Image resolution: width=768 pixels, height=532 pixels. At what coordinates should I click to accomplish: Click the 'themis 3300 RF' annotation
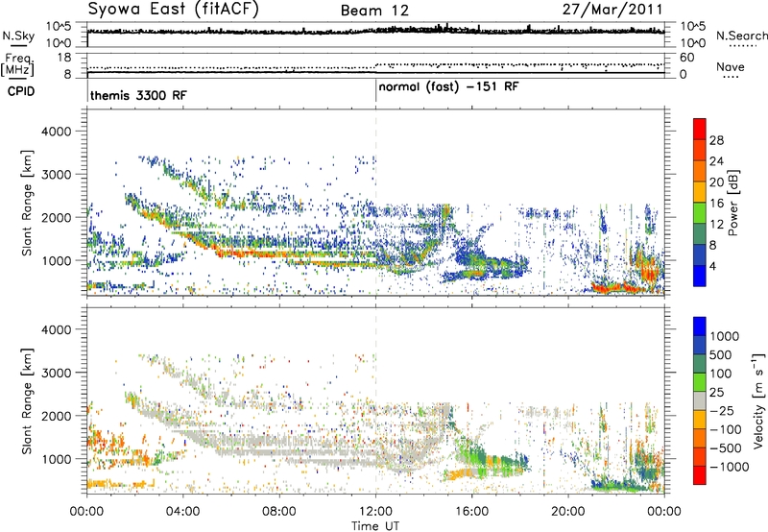138,95
